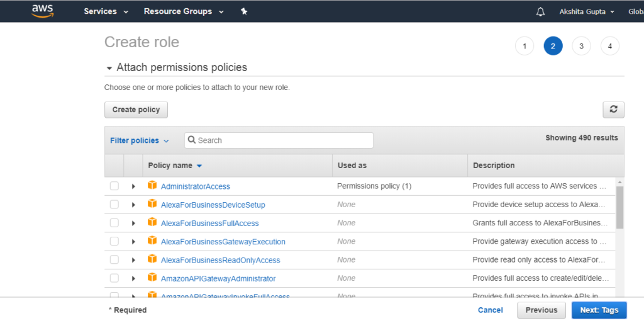The height and width of the screenshot is (323, 644).
Task: Collapse the Attach permissions policies section
Action: coord(109,68)
